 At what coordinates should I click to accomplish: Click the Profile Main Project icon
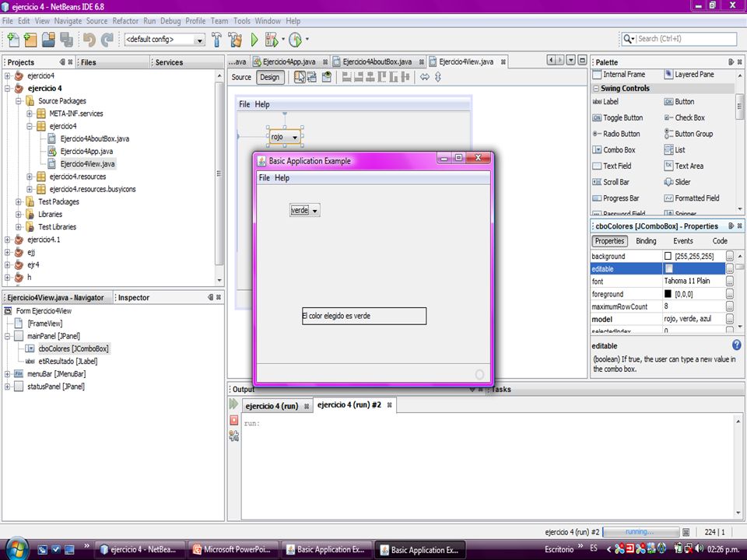click(296, 40)
